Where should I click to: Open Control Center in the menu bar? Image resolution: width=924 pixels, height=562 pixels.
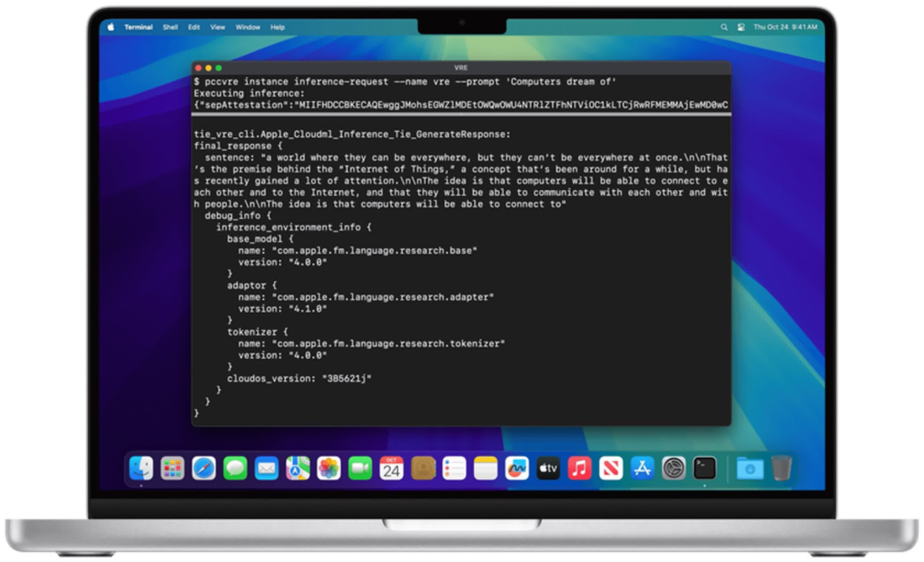point(741,27)
